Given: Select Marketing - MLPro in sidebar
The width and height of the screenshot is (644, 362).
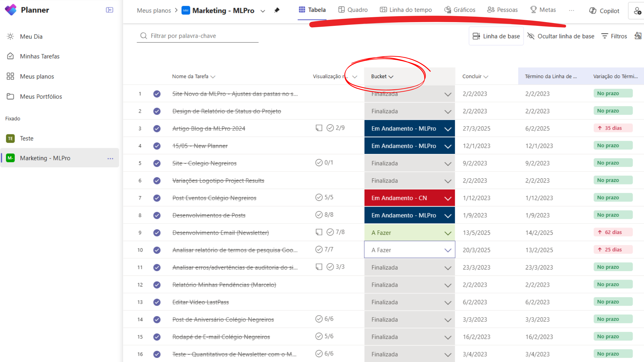Looking at the screenshot, I should point(60,158).
